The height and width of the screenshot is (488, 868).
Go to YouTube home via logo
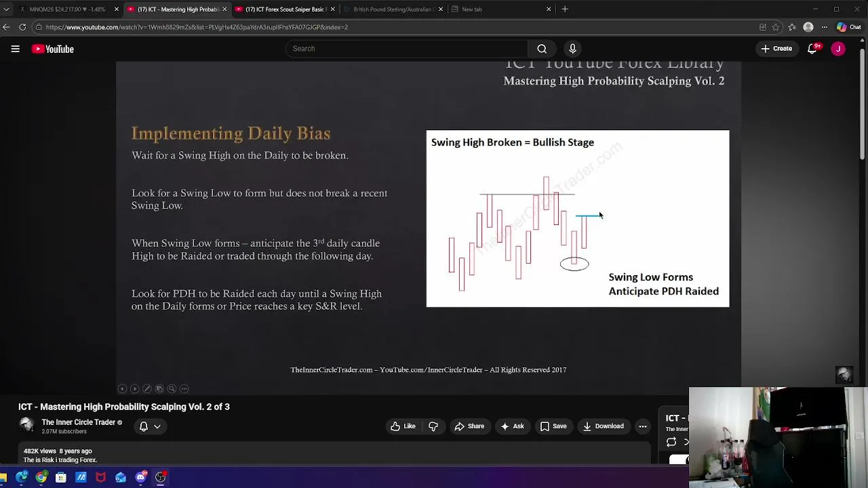(52, 49)
